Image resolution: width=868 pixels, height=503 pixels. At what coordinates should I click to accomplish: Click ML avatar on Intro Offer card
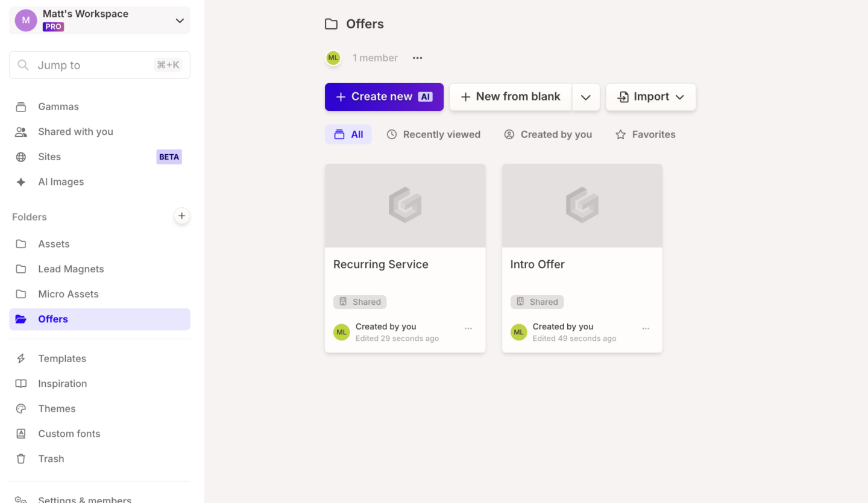(x=519, y=332)
